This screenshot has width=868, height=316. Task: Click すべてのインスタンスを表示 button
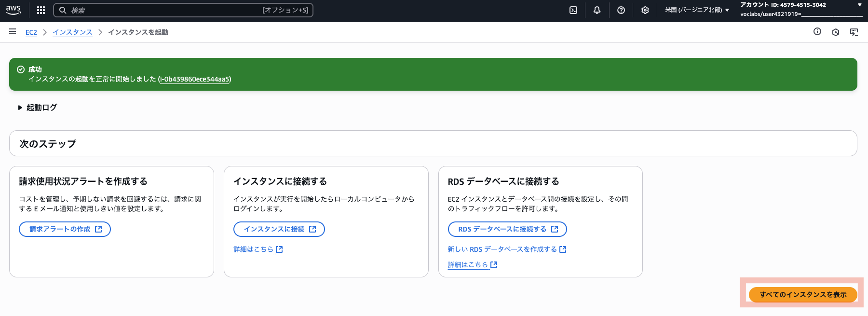coord(803,295)
